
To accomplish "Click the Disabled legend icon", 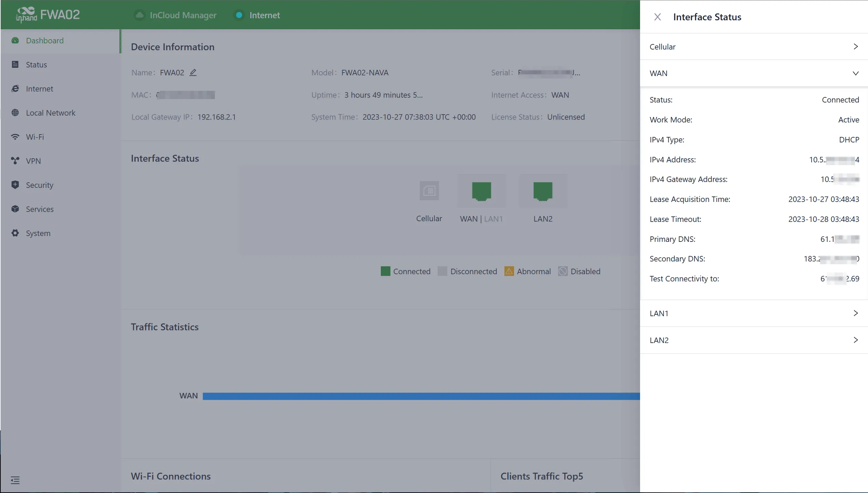I will 563,271.
